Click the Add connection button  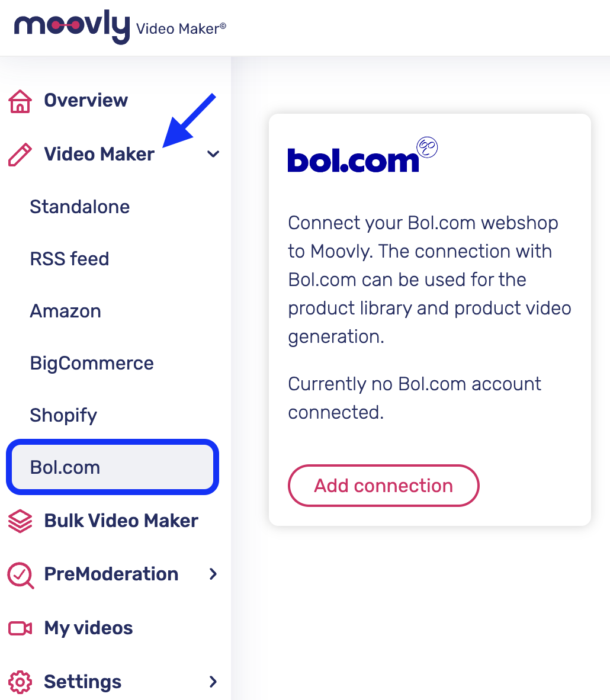[x=384, y=486]
